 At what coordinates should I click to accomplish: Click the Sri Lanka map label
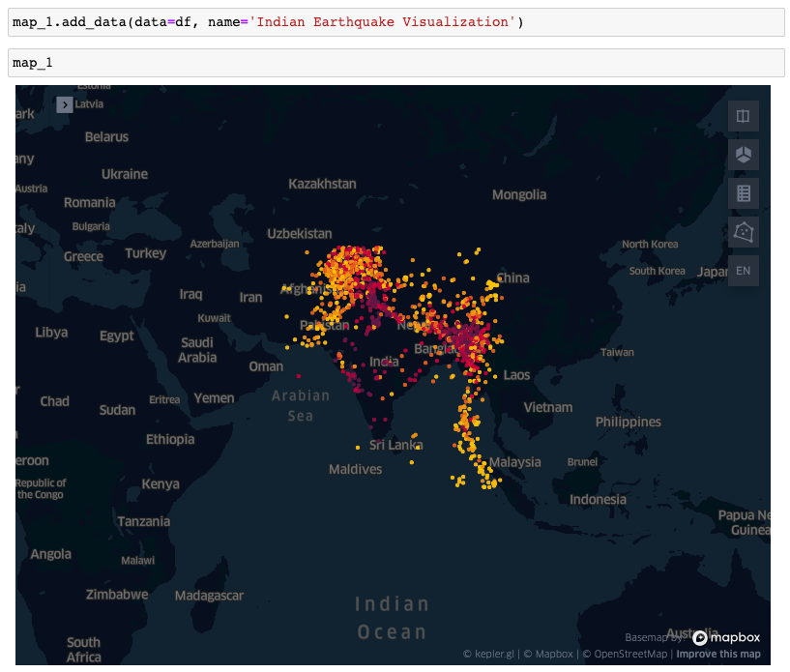tap(396, 446)
